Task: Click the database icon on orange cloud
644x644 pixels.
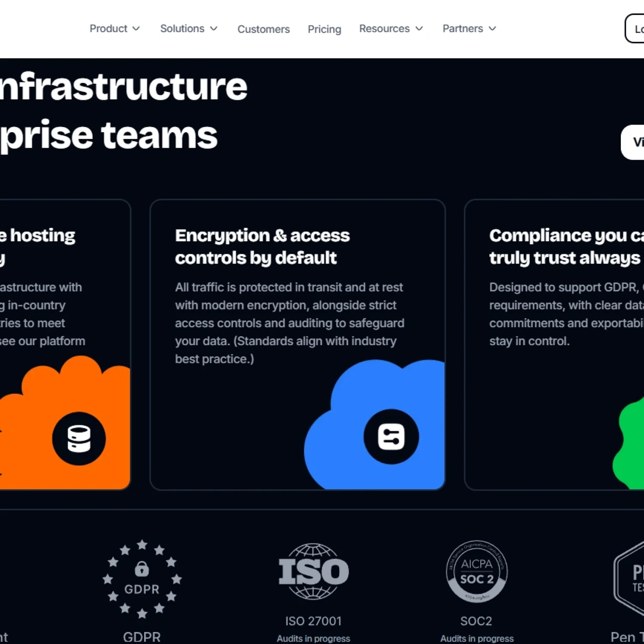Action: tap(79, 438)
